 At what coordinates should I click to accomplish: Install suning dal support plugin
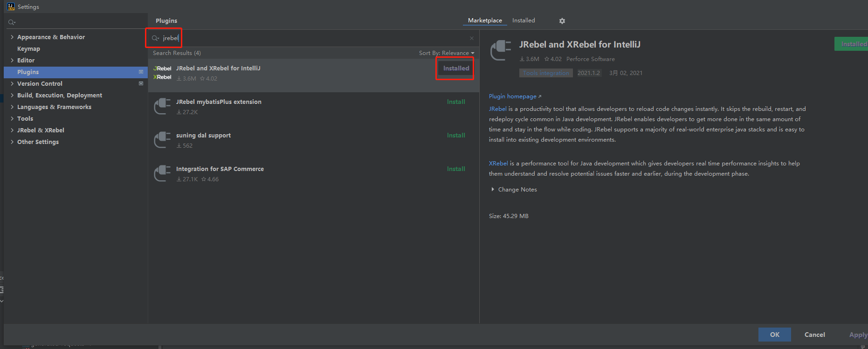pos(456,135)
